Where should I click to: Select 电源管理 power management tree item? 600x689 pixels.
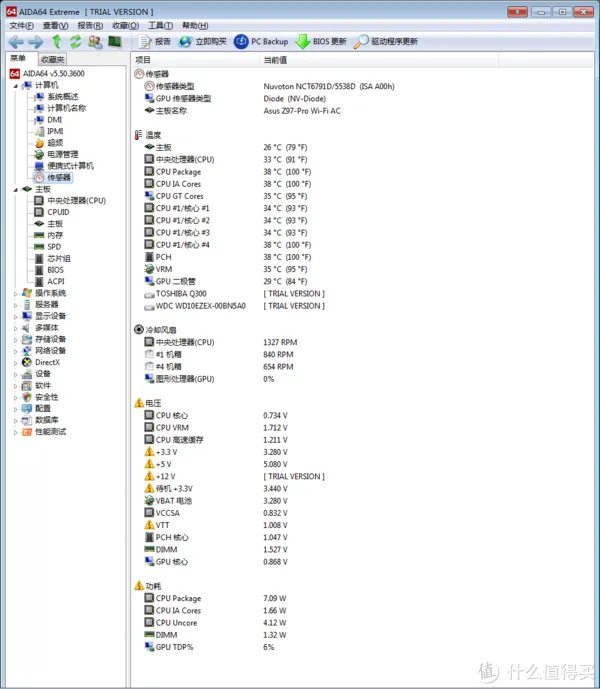pyautogui.click(x=62, y=154)
